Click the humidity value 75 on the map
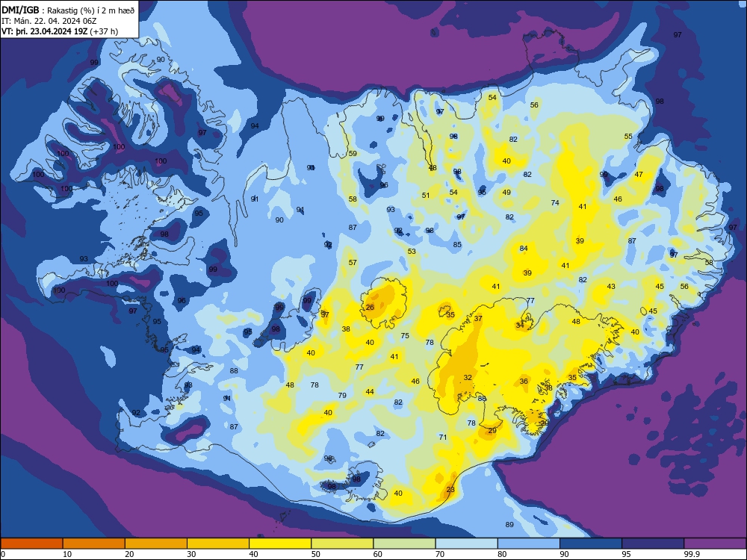This screenshot has height=560, width=747. [405, 335]
